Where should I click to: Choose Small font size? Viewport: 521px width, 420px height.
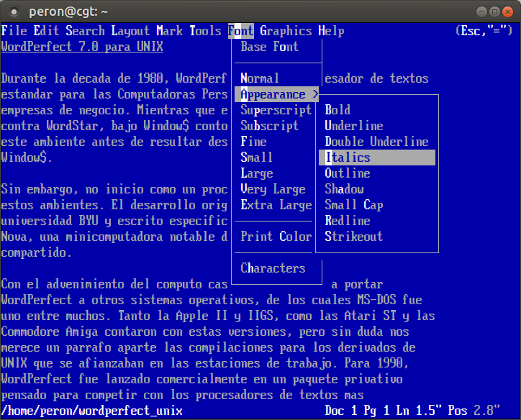point(256,157)
